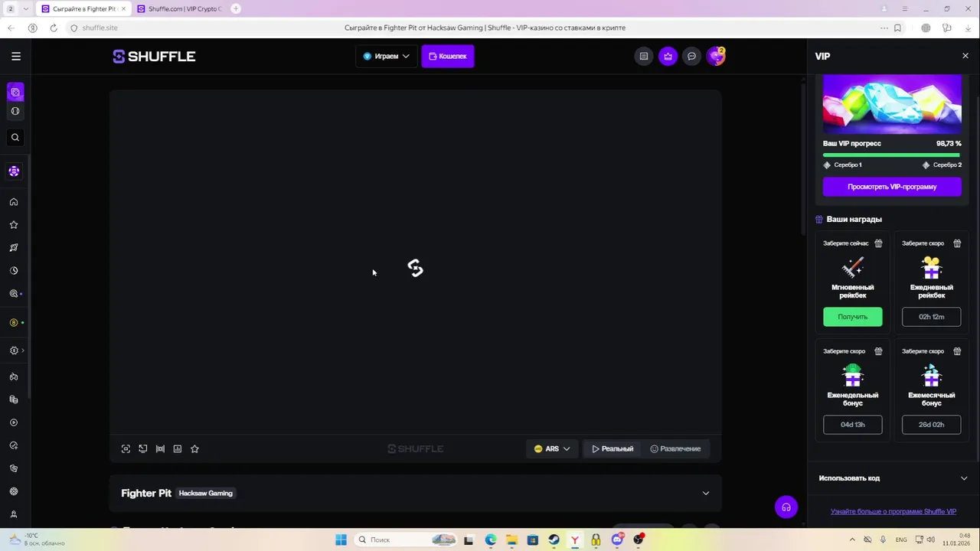Click the daily rakeback 02h 12m timer

coord(932,317)
